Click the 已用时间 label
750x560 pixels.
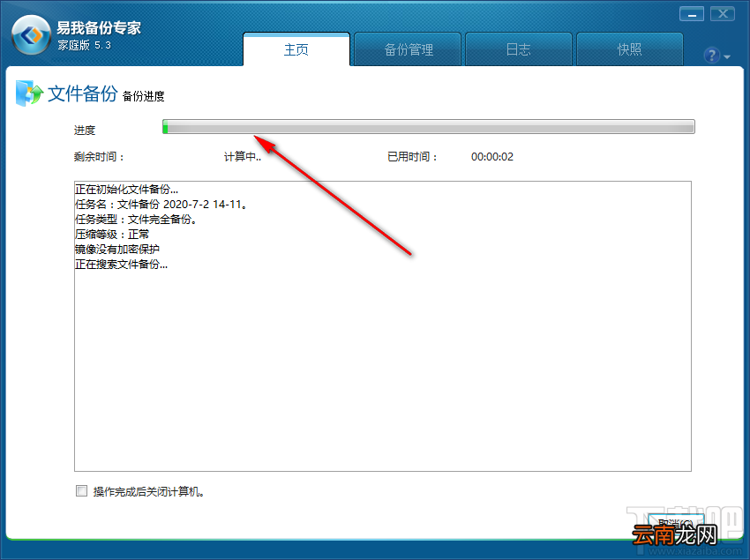(412, 157)
